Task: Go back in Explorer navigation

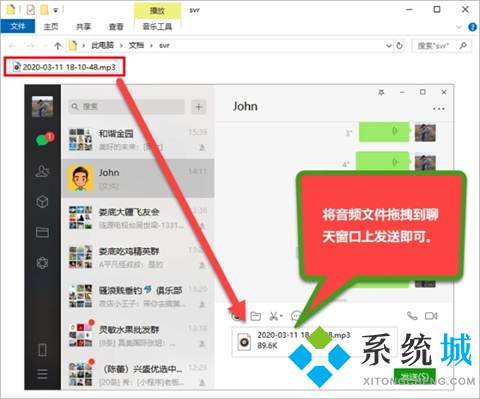Action: click(x=13, y=46)
